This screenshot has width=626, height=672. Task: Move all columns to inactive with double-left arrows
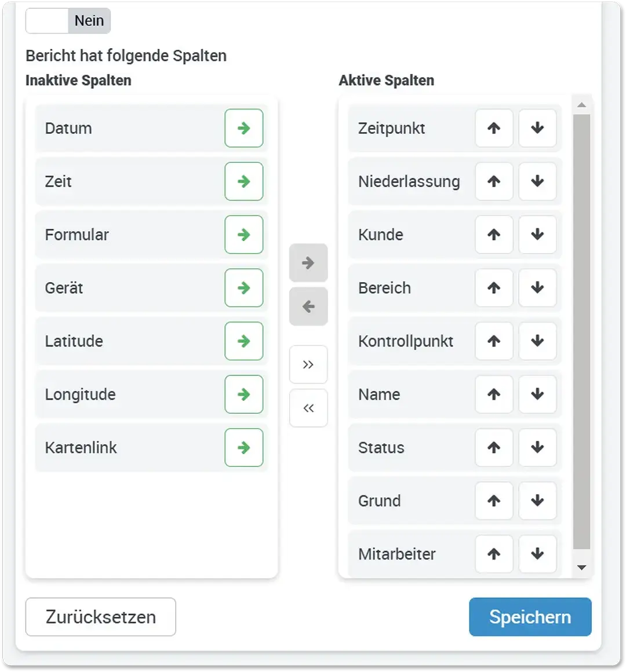tap(308, 408)
